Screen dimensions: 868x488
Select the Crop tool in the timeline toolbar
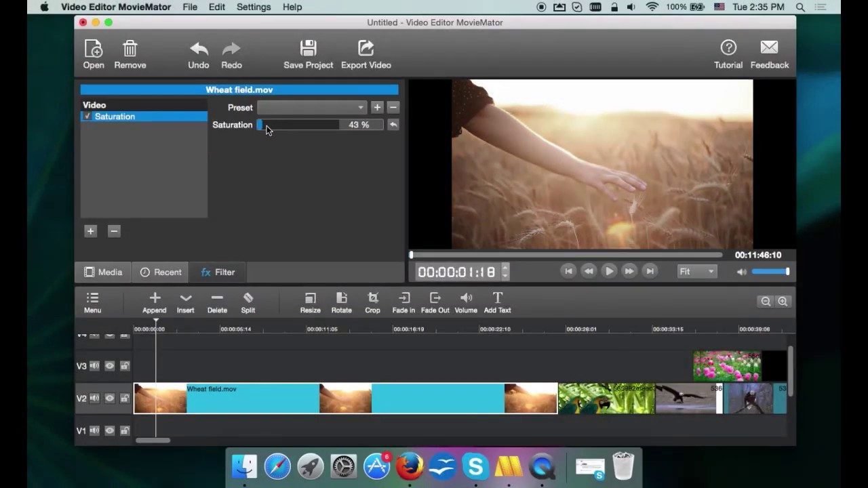coord(372,302)
